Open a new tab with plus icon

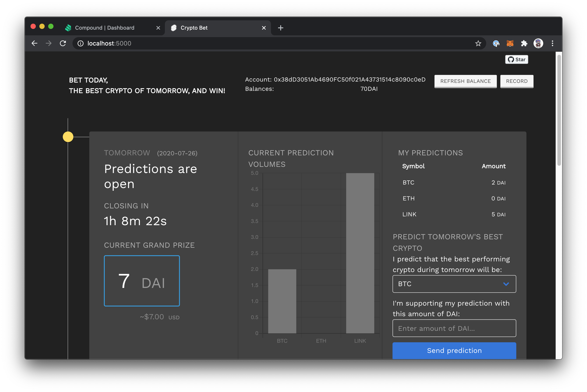click(280, 28)
